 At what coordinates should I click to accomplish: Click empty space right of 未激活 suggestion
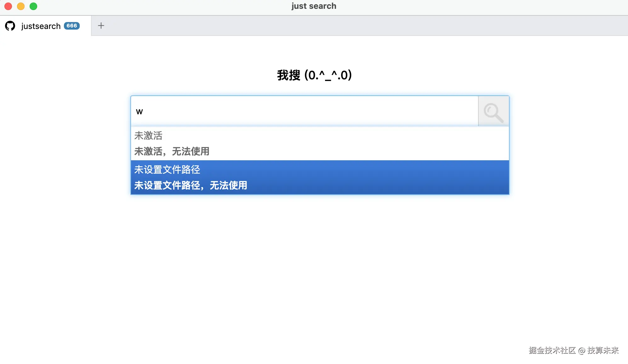(x=346, y=143)
